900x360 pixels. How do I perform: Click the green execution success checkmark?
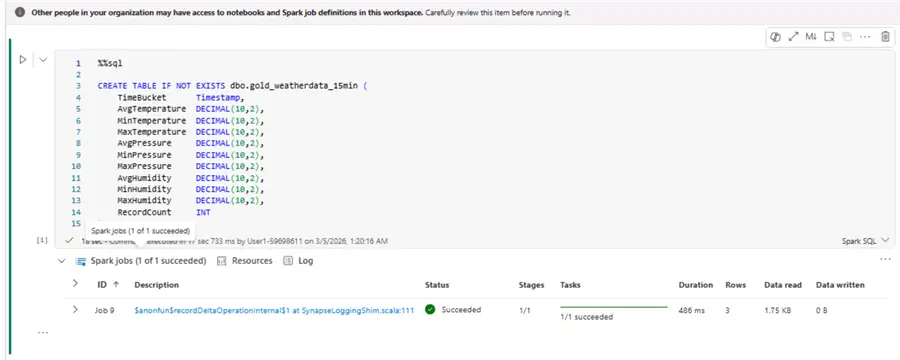coord(69,241)
